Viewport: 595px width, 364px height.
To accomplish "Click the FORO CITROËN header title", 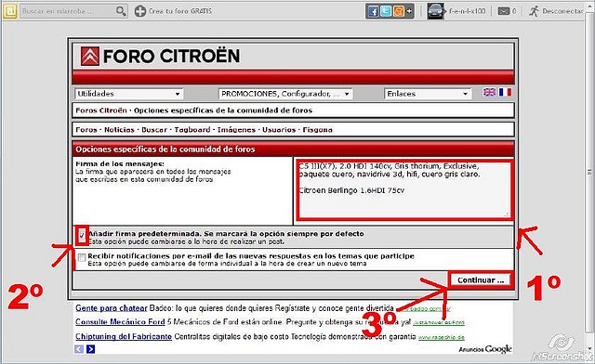I will coord(171,56).
